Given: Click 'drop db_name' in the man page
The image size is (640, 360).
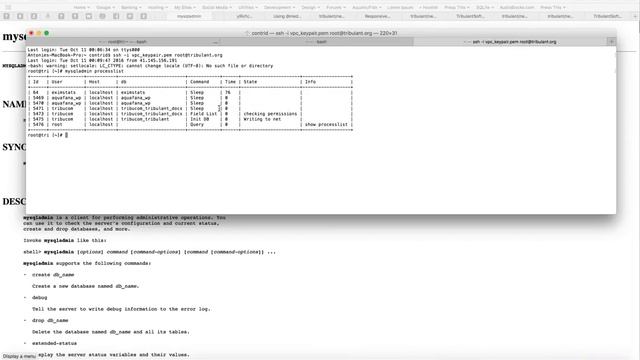Looking at the screenshot, I should pos(50,320).
